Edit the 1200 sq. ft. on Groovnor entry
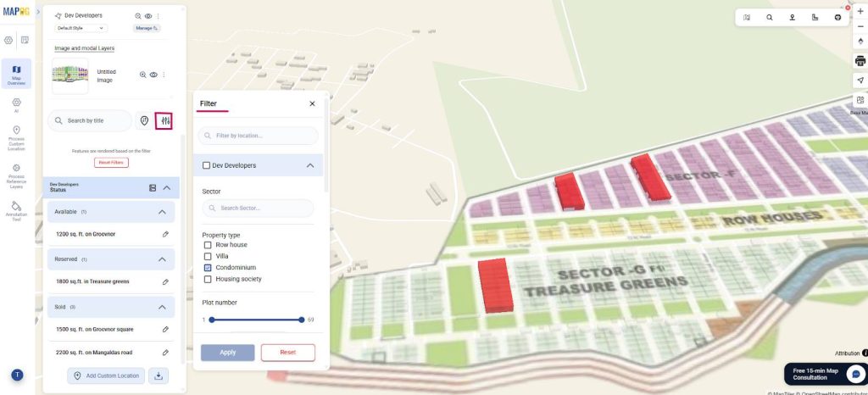Screen dimensions: 868x395 [x=165, y=235]
